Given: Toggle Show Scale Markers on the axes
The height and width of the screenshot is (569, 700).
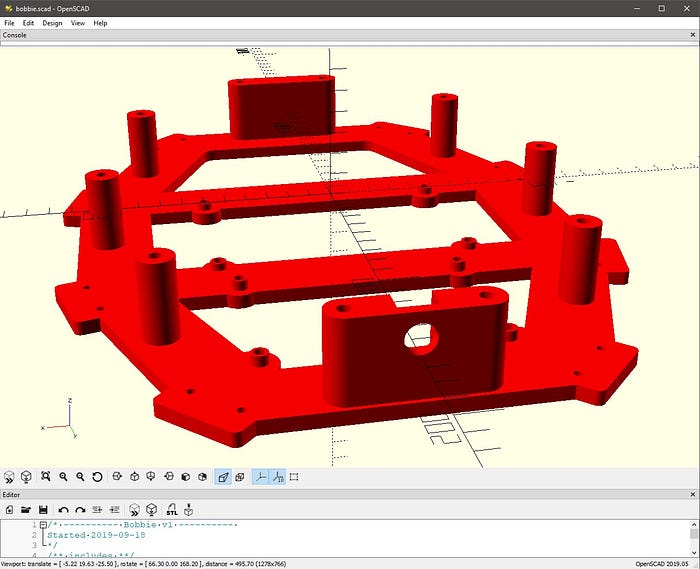Looking at the screenshot, I should tap(278, 477).
